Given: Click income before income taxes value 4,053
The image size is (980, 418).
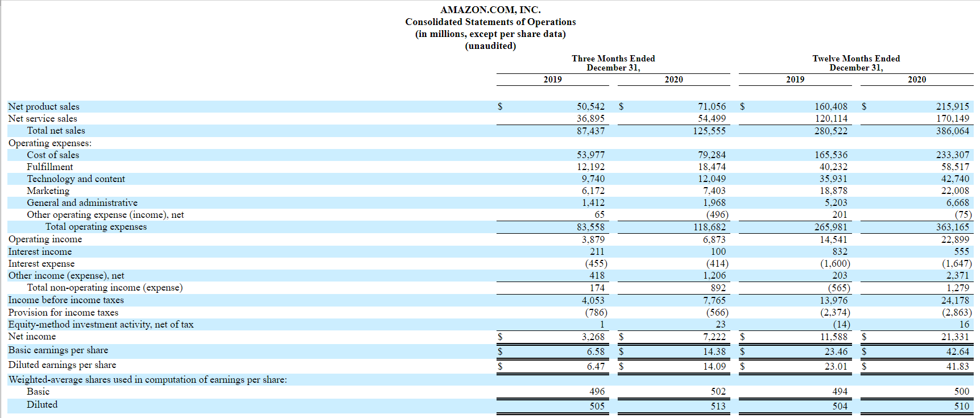Looking at the screenshot, I should 593,300.
